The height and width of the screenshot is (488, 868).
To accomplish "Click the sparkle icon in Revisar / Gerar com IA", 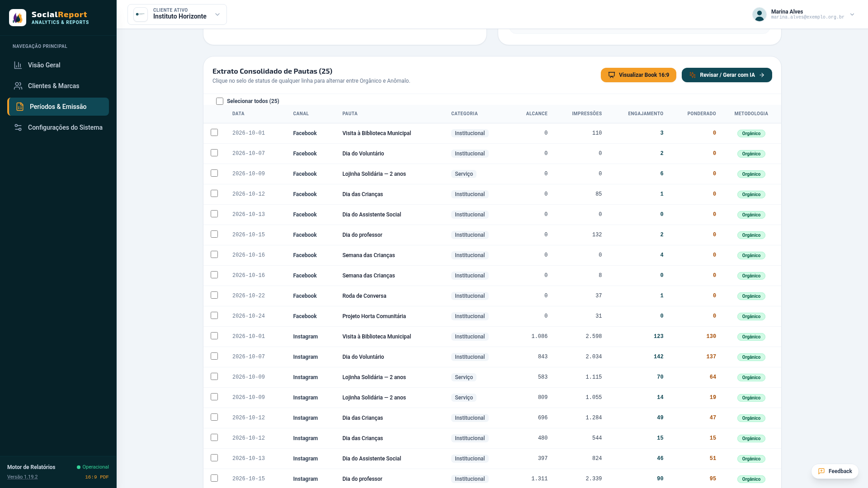I will pos(693,75).
